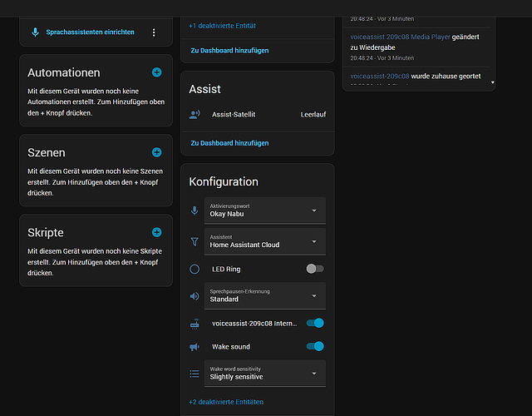The width and height of the screenshot is (532, 416).
Task: Open the Aktivierungswort dropdown showing Okay Nabu
Action: pyautogui.click(x=265, y=210)
